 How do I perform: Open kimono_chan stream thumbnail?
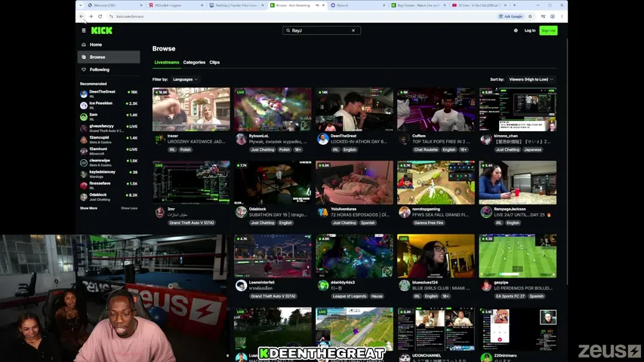click(x=517, y=109)
